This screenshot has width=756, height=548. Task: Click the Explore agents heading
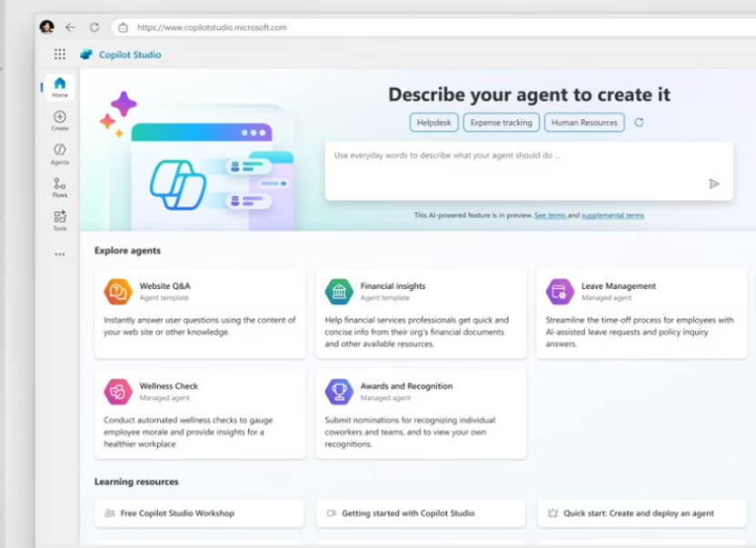pyautogui.click(x=127, y=250)
